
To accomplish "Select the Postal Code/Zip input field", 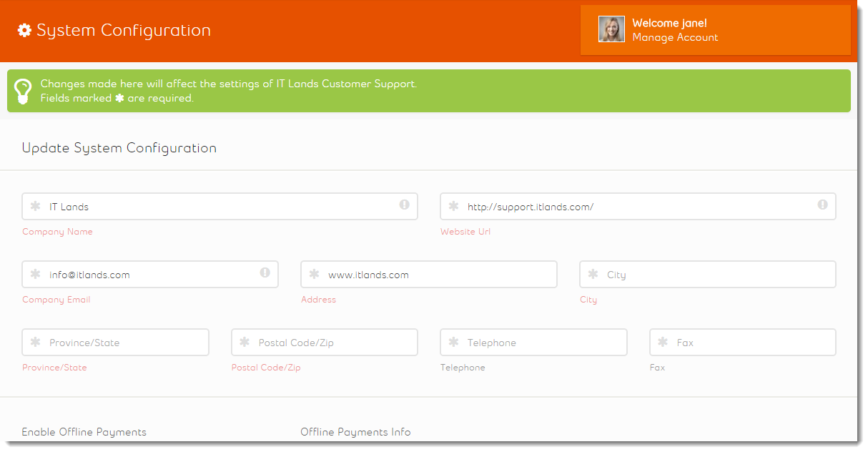I will 325,342.
